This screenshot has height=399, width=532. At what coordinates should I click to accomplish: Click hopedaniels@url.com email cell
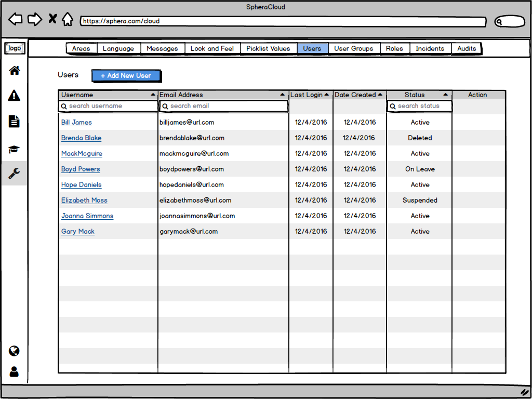[192, 185]
